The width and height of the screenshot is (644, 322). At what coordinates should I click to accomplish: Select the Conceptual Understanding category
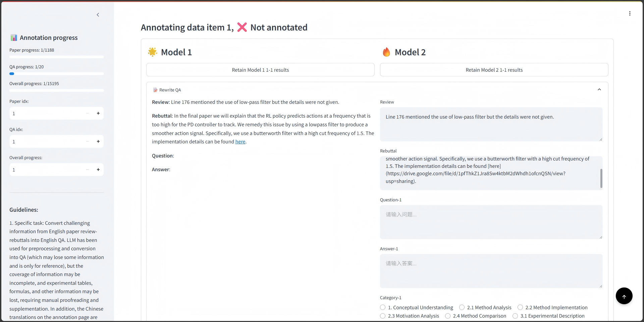click(383, 307)
